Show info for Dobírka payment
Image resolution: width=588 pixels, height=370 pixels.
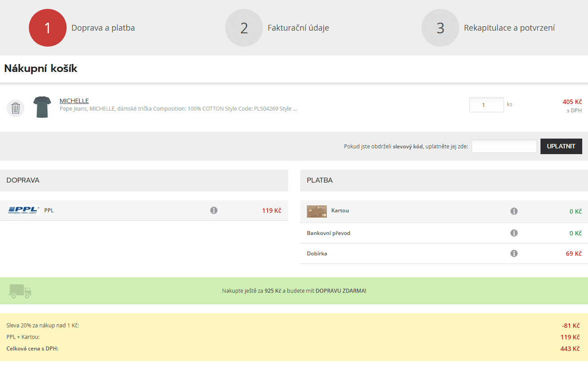click(514, 254)
